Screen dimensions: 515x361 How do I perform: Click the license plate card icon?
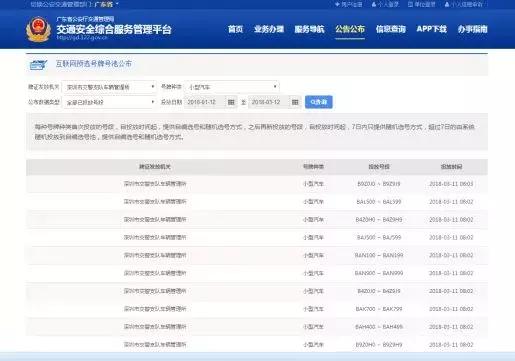coord(38,64)
